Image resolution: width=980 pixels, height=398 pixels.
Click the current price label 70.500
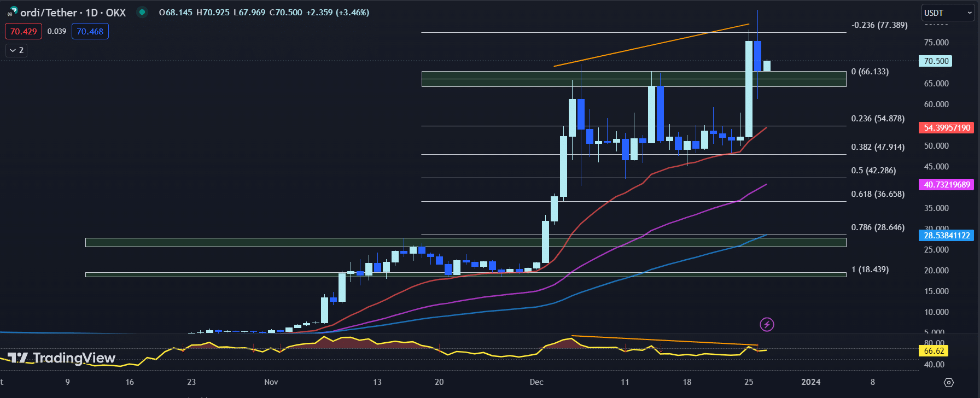(x=936, y=61)
